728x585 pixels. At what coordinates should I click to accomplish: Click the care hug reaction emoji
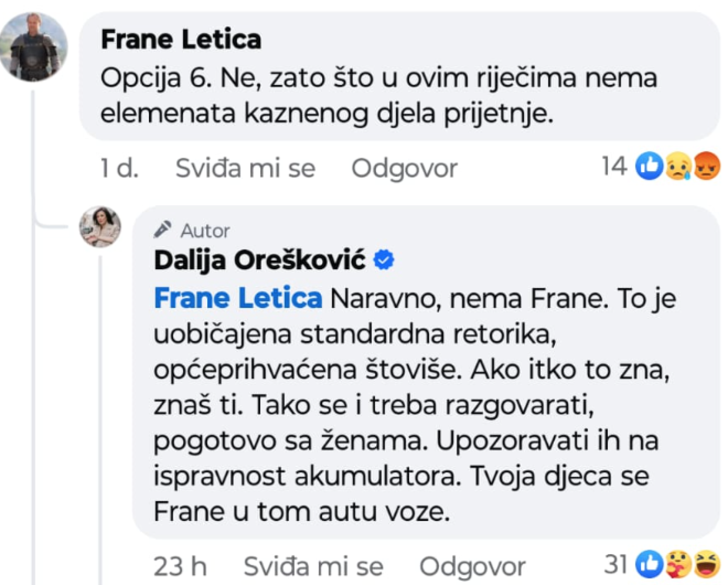pyautogui.click(x=679, y=564)
